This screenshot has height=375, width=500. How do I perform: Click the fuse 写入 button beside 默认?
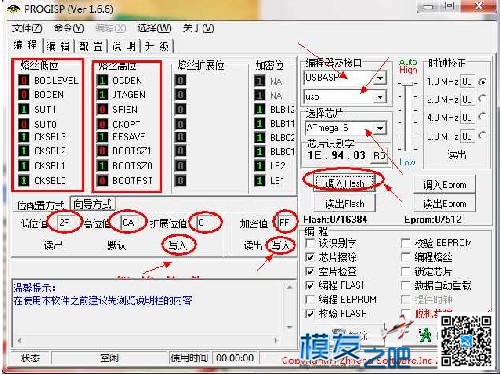178,246
